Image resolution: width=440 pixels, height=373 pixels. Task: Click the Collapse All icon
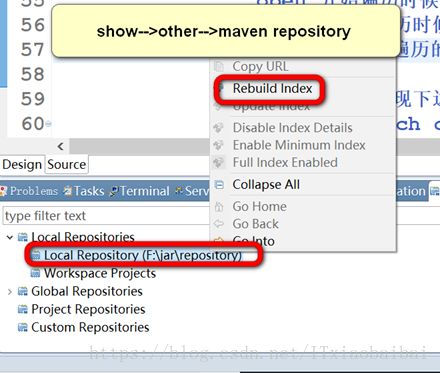[219, 184]
